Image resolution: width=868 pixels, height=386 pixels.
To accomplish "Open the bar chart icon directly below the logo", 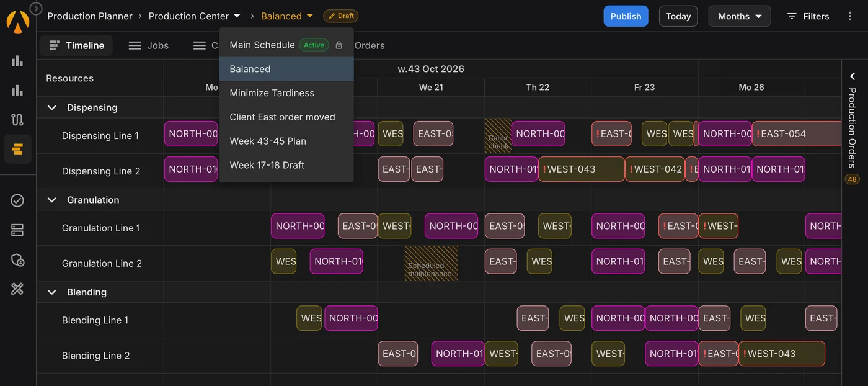I will (x=17, y=61).
